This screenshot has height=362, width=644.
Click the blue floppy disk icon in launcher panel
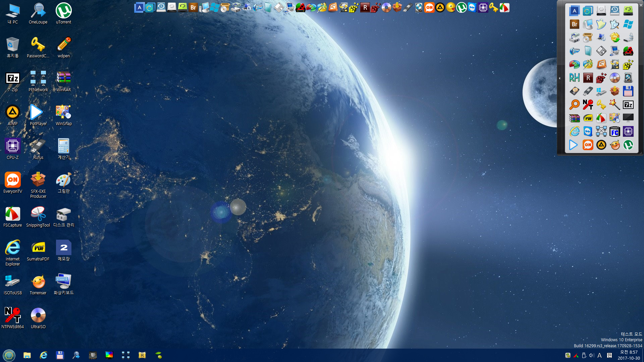point(628,91)
